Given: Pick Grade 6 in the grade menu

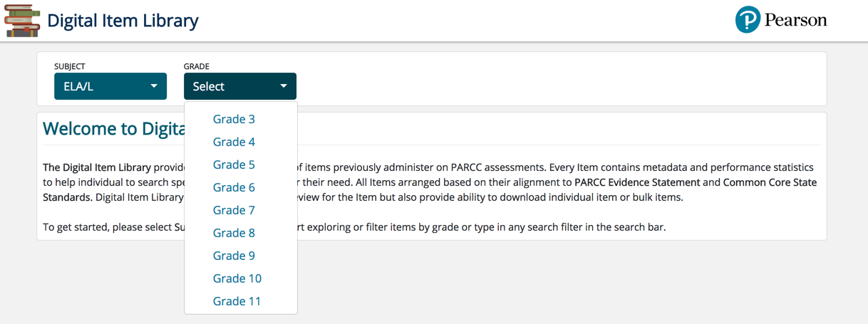Looking at the screenshot, I should click(234, 187).
